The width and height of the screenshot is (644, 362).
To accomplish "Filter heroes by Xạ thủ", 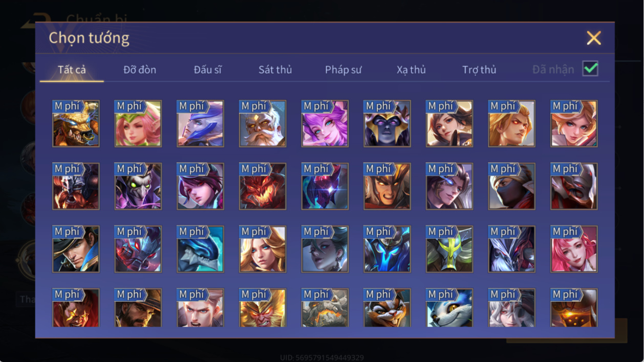I will (x=411, y=70).
